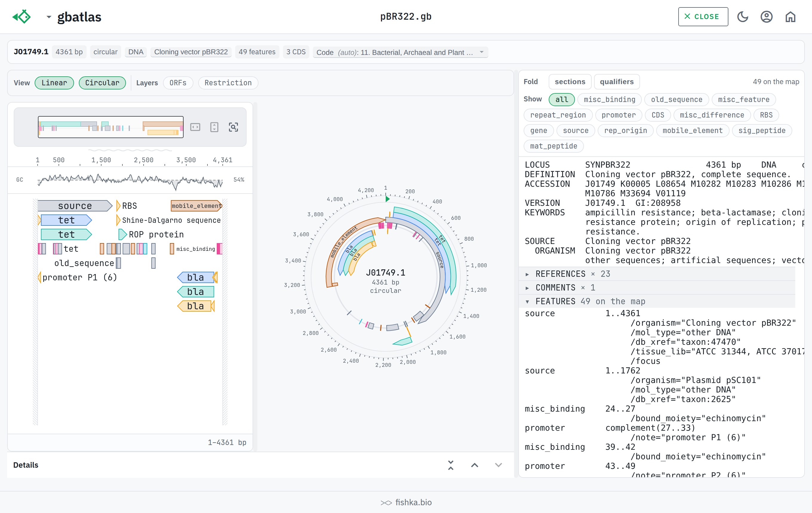Collapse Details panel with down chevron

(499, 465)
